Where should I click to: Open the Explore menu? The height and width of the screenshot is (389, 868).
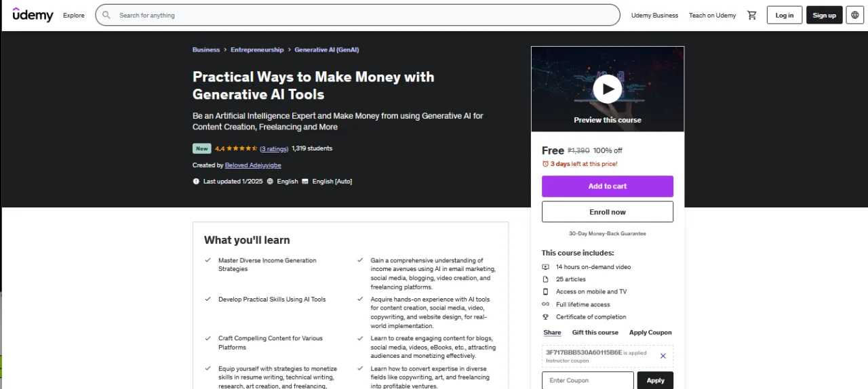coord(74,15)
